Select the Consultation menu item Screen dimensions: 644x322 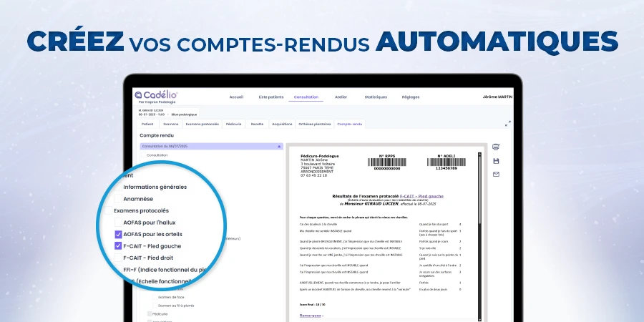(x=306, y=97)
